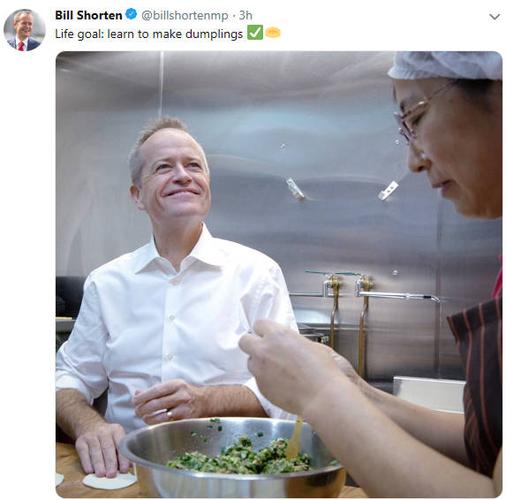Open the Bill Shorten display name link
Screen dimensions: 506x500
[x=88, y=15]
